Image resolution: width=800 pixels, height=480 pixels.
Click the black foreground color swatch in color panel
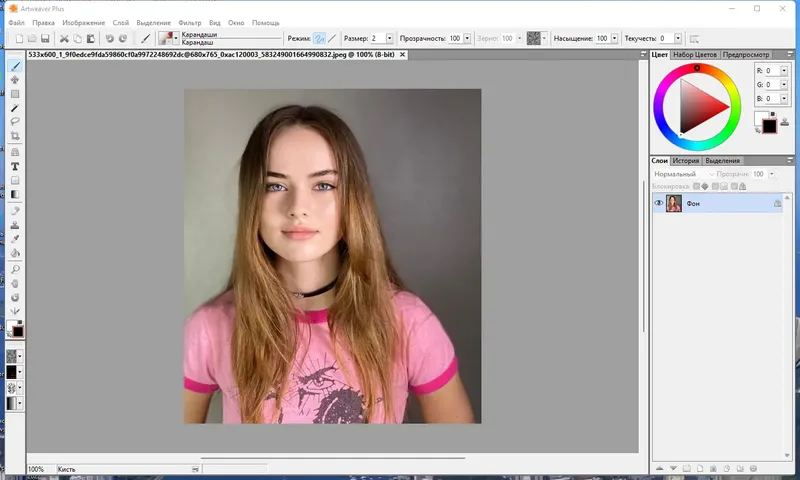pos(769,125)
